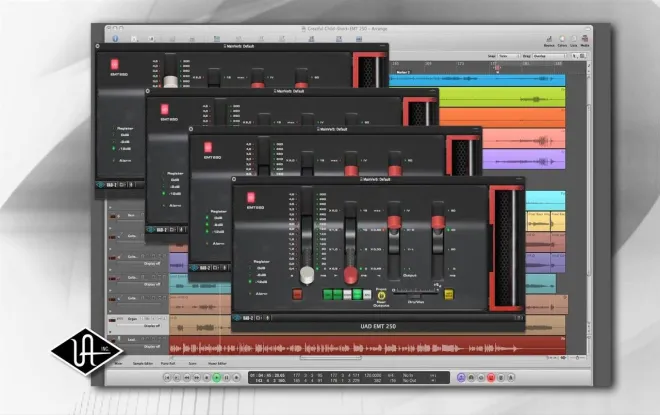Click the green Play button in transport
This screenshot has height=415, width=660.
[x=216, y=378]
